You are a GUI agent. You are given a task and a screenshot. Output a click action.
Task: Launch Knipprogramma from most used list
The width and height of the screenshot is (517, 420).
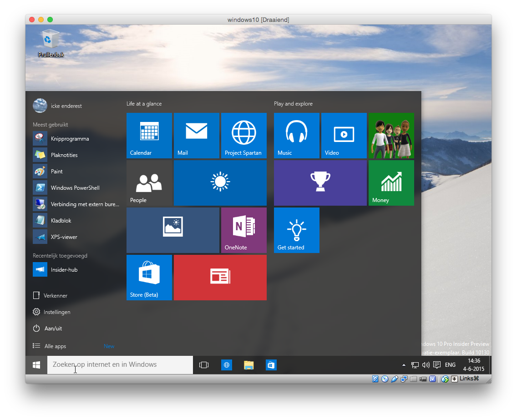pyautogui.click(x=70, y=139)
